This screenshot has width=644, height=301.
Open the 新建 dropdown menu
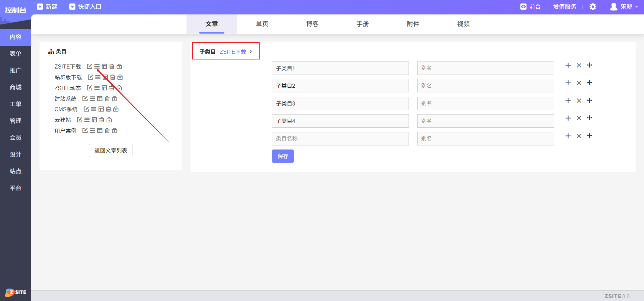(x=47, y=7)
